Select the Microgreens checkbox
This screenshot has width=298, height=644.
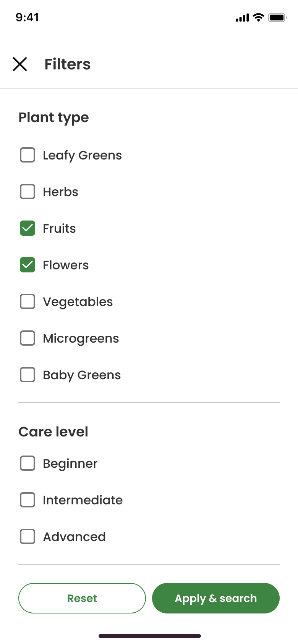coord(28,338)
